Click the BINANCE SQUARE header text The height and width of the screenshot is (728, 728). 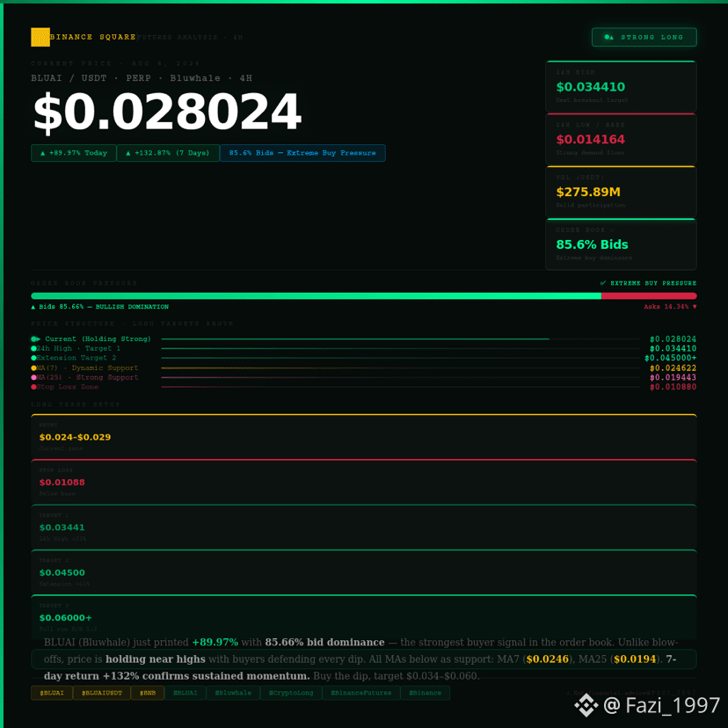click(x=93, y=37)
